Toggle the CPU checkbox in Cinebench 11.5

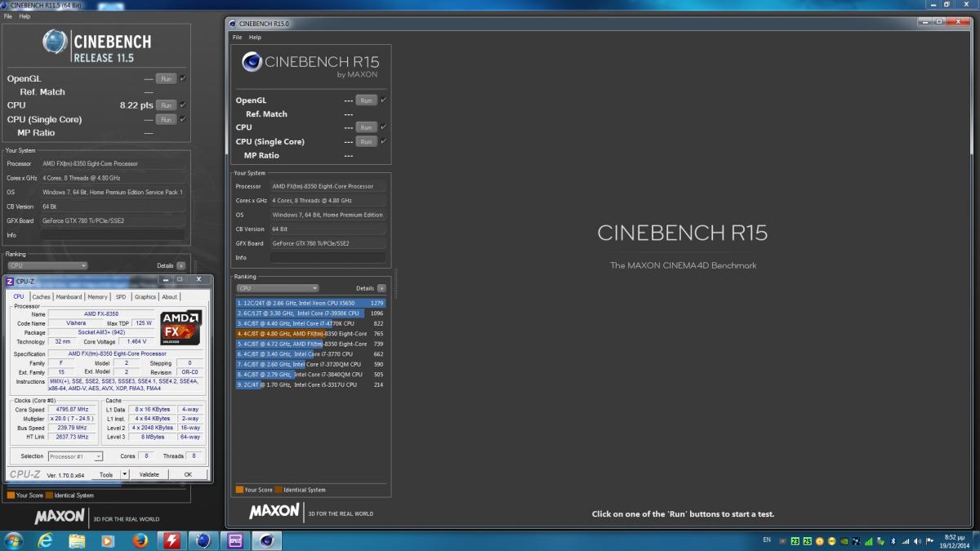pos(183,104)
